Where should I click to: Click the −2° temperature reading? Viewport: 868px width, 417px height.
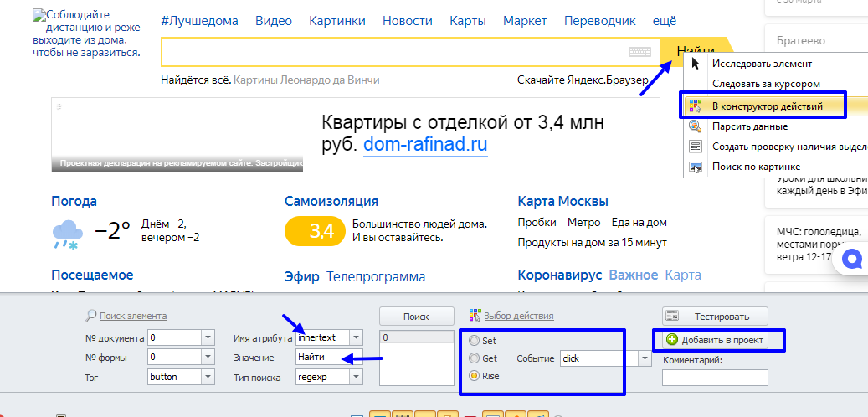[x=113, y=231]
